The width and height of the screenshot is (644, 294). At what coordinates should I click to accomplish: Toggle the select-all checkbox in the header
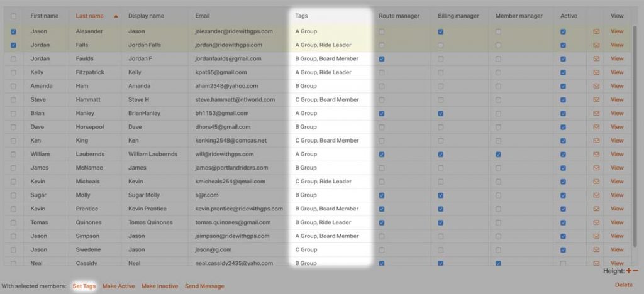point(14,16)
